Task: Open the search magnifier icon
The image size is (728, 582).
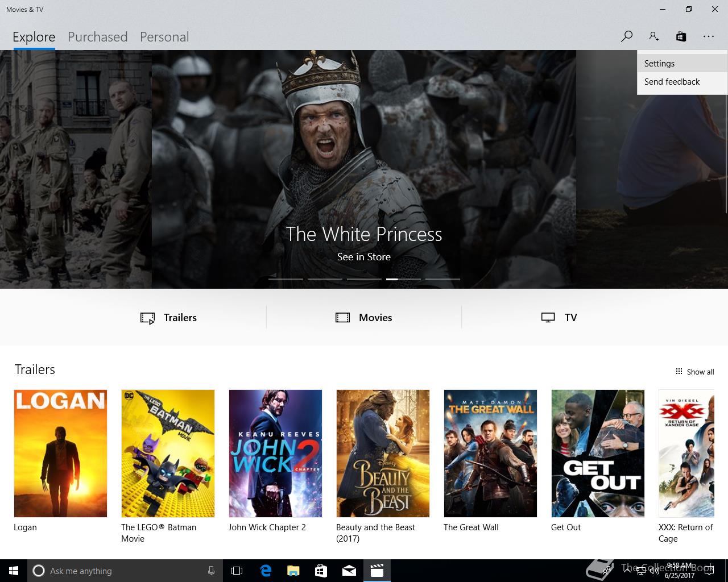Action: pos(626,36)
